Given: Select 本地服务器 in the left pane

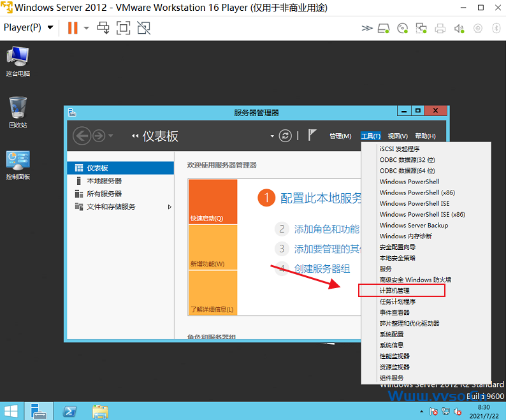Looking at the screenshot, I should tap(104, 181).
